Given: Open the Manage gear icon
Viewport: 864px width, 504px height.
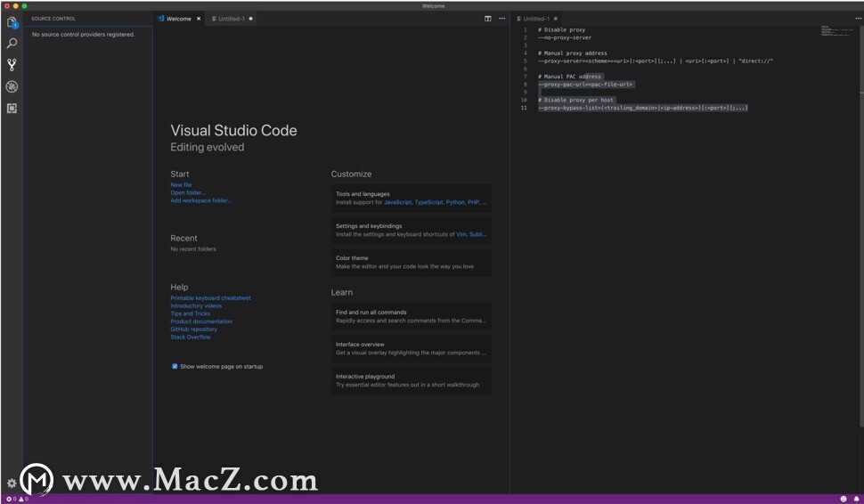Looking at the screenshot, I should (12, 484).
